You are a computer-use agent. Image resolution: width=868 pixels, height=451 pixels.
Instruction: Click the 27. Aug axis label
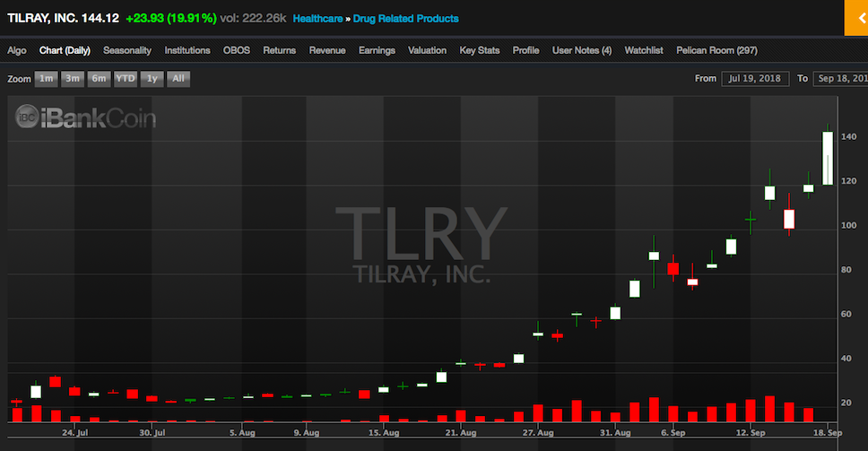tap(538, 433)
